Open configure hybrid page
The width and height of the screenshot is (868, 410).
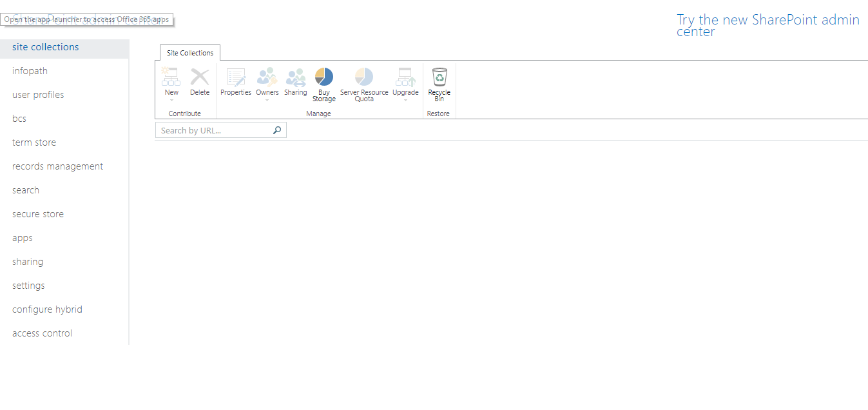[47, 309]
